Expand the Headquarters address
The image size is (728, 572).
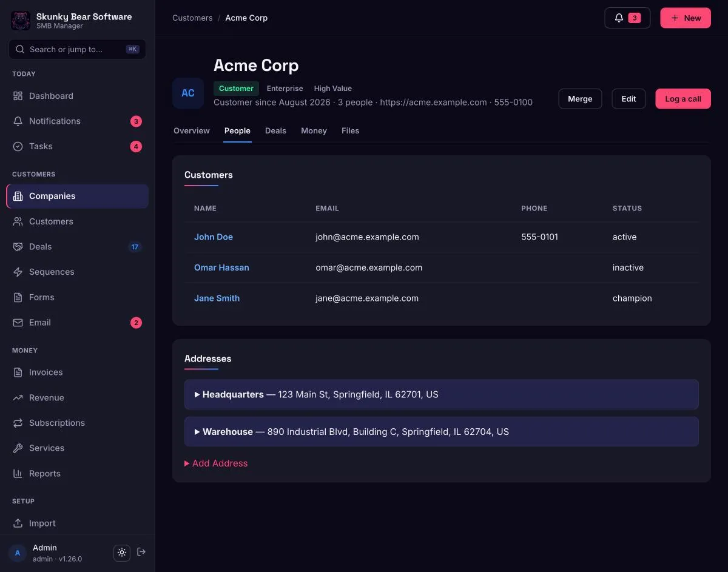click(442, 394)
